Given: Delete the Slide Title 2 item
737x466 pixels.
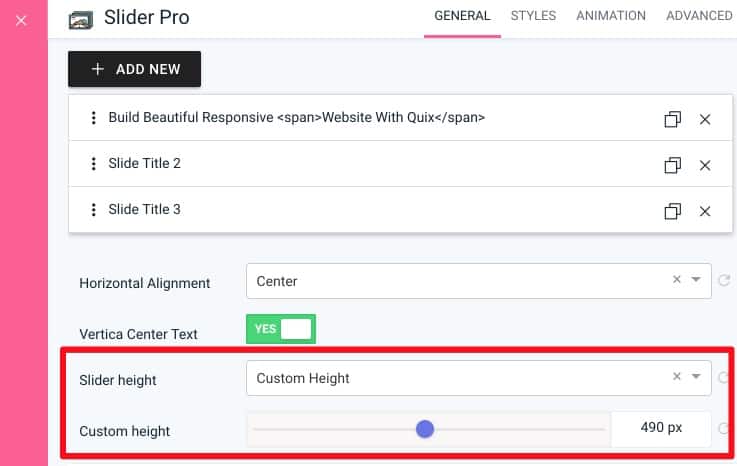Looking at the screenshot, I should tap(705, 165).
